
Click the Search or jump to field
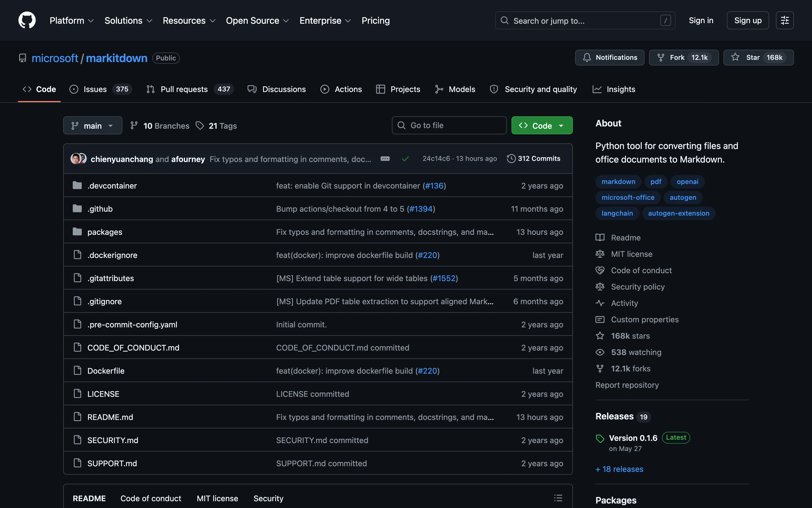pyautogui.click(x=585, y=21)
